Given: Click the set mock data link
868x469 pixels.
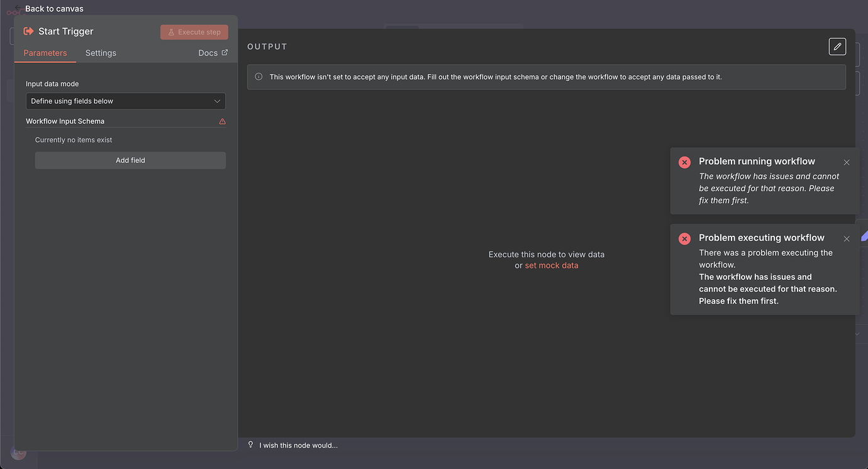Looking at the screenshot, I should pyautogui.click(x=552, y=265).
